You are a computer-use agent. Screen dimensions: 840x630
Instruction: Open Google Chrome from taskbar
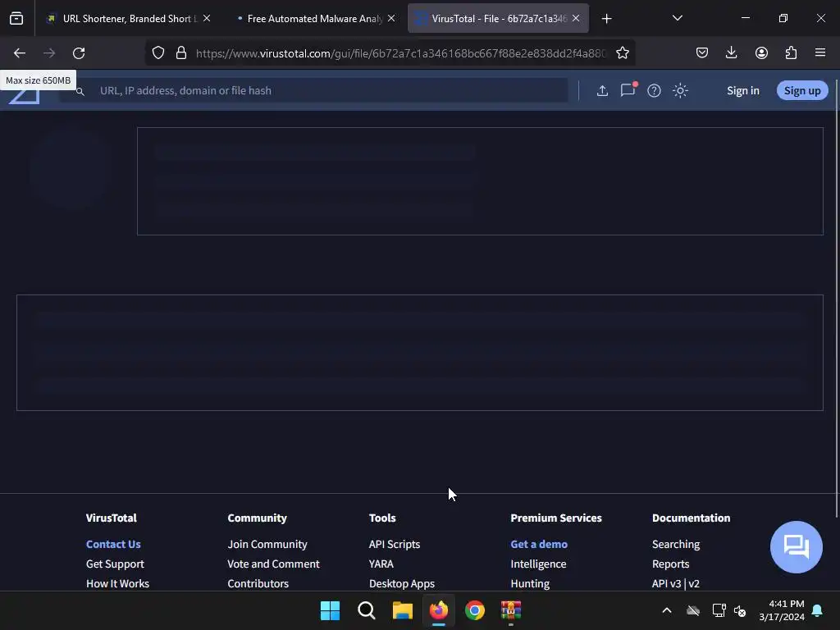tap(475, 610)
